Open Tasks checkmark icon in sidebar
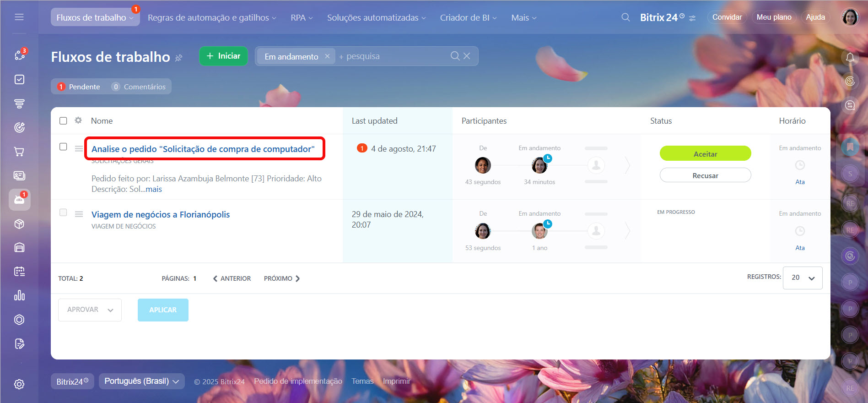868x403 pixels. pyautogui.click(x=19, y=80)
